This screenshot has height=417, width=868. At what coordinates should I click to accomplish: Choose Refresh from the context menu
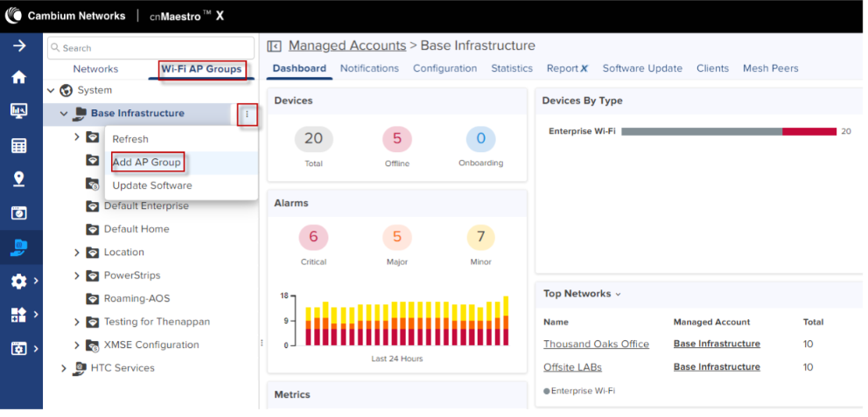[x=130, y=139]
